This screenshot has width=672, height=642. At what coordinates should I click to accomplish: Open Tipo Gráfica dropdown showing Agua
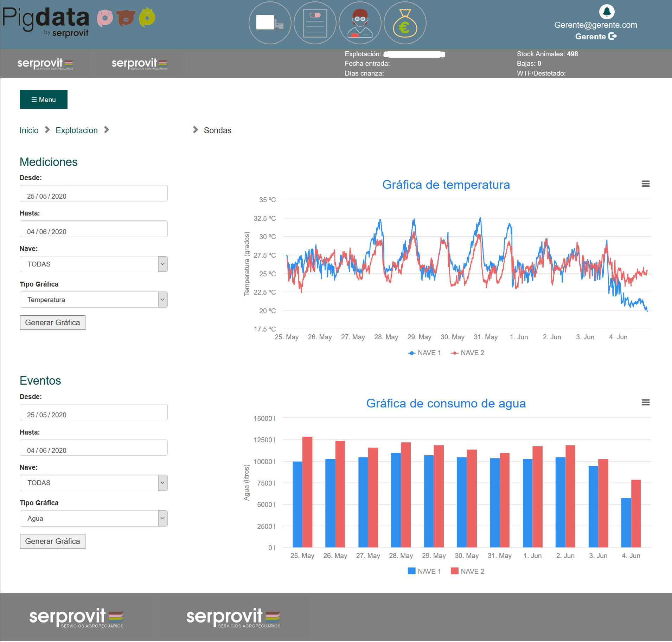(x=94, y=518)
